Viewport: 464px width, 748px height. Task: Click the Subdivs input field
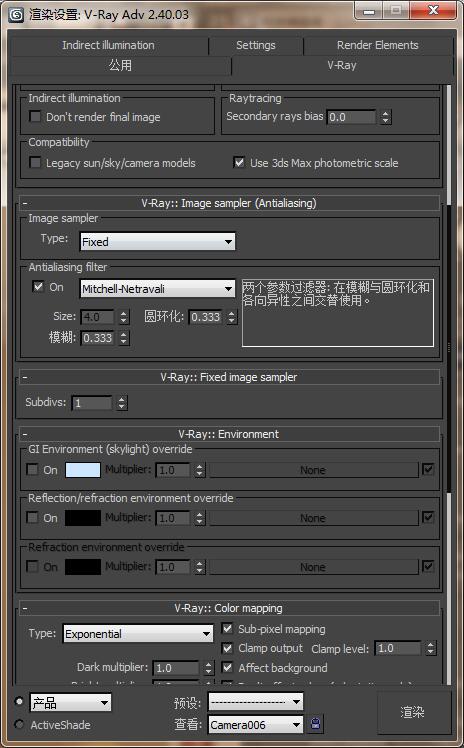[92, 403]
